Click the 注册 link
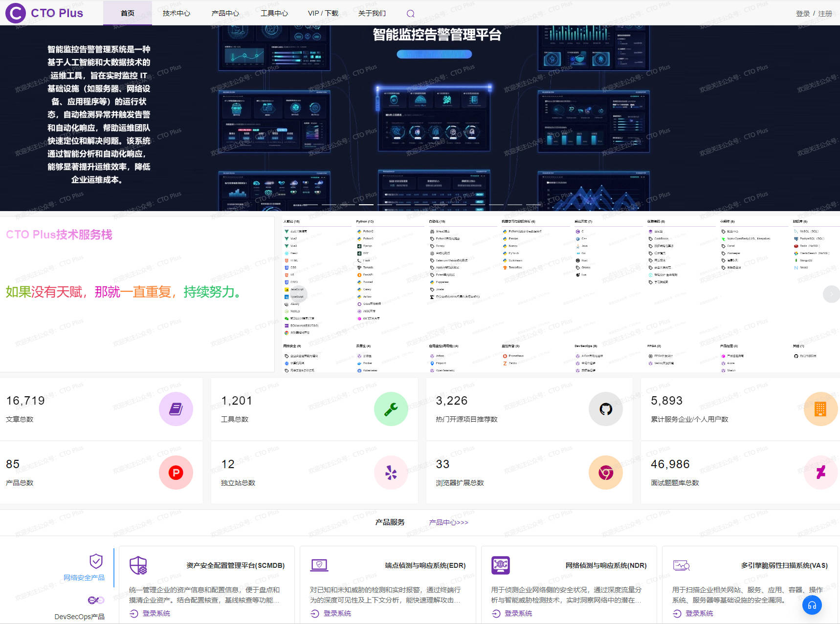Viewport: 840px width, 624px height. click(825, 14)
